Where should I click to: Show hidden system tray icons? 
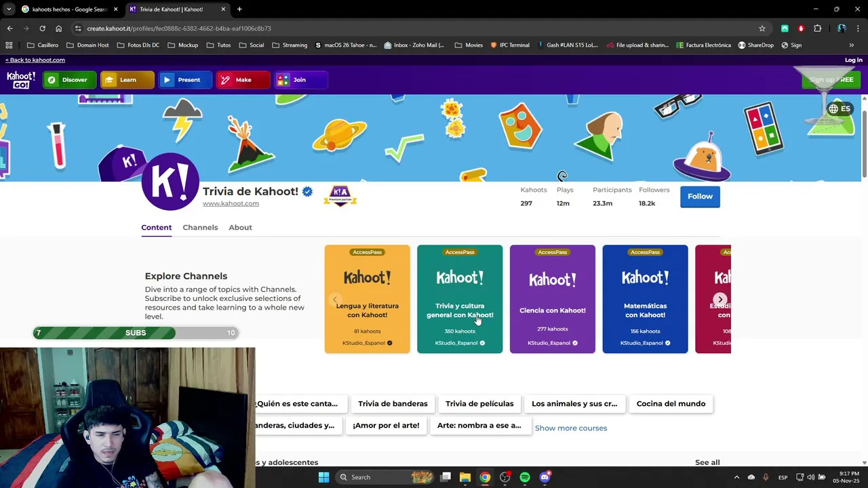736,477
